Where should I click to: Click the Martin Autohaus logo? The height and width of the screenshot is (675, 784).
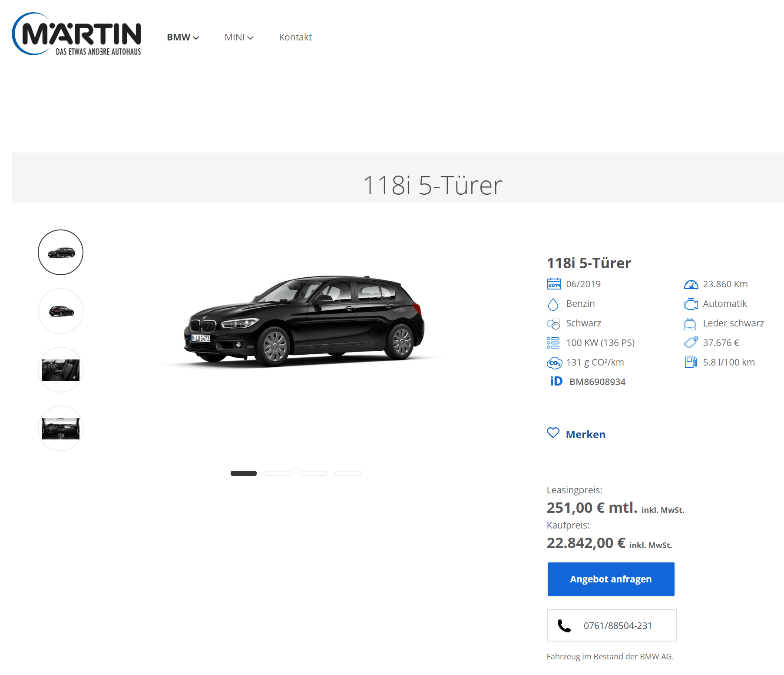(x=76, y=34)
